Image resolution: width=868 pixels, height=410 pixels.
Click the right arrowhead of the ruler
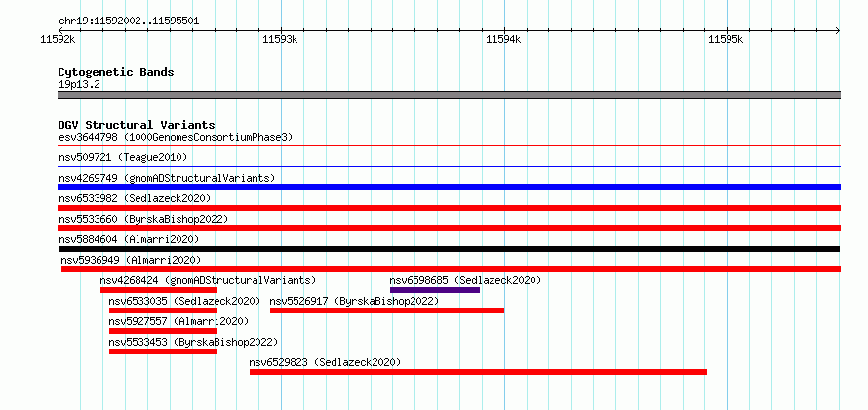pos(838,30)
